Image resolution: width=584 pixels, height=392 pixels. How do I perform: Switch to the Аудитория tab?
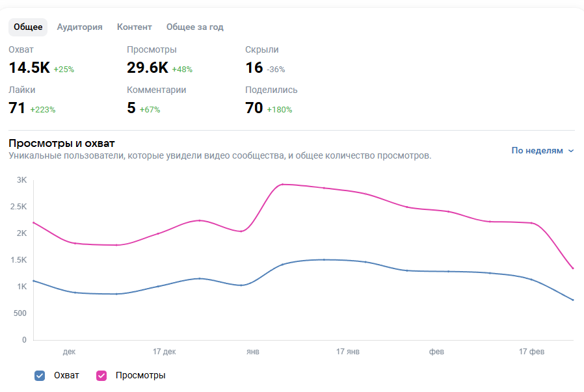click(79, 27)
